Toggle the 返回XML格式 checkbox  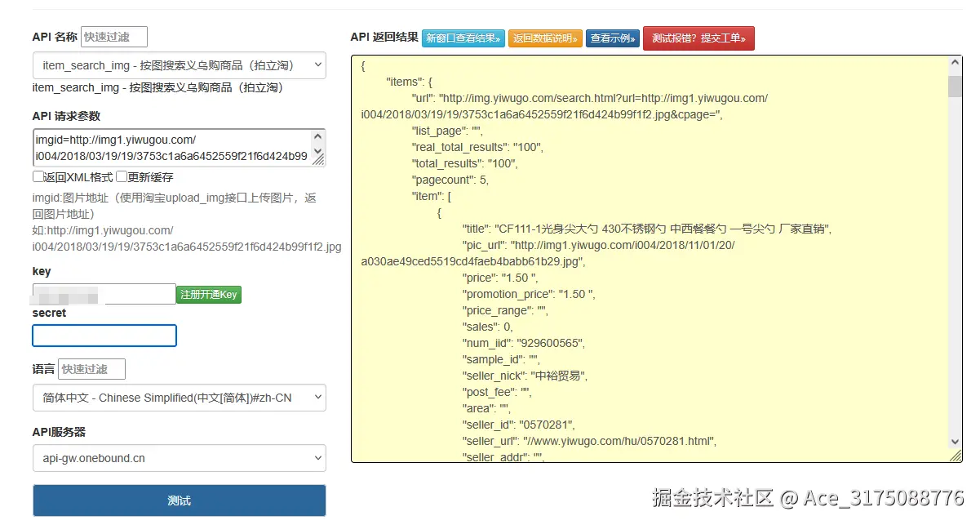[38, 176]
